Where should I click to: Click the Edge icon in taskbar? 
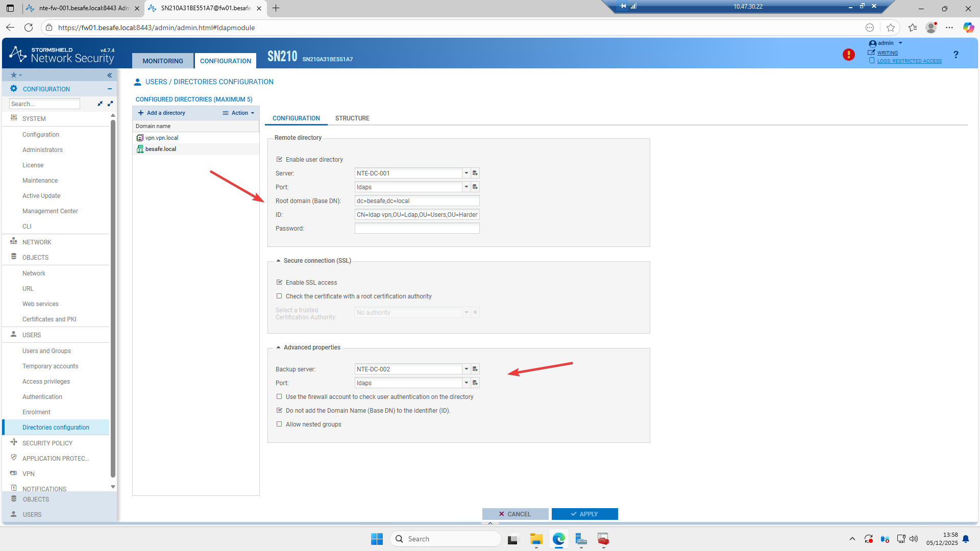click(559, 539)
